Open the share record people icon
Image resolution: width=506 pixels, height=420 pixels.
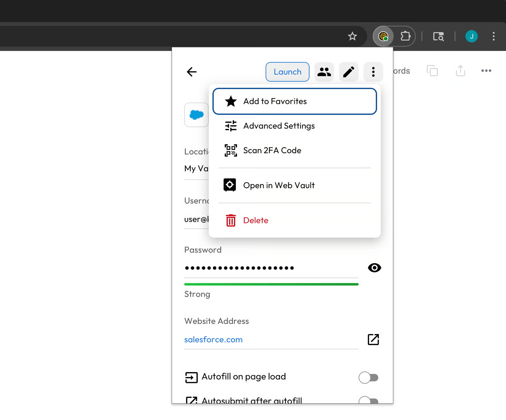[x=324, y=72]
